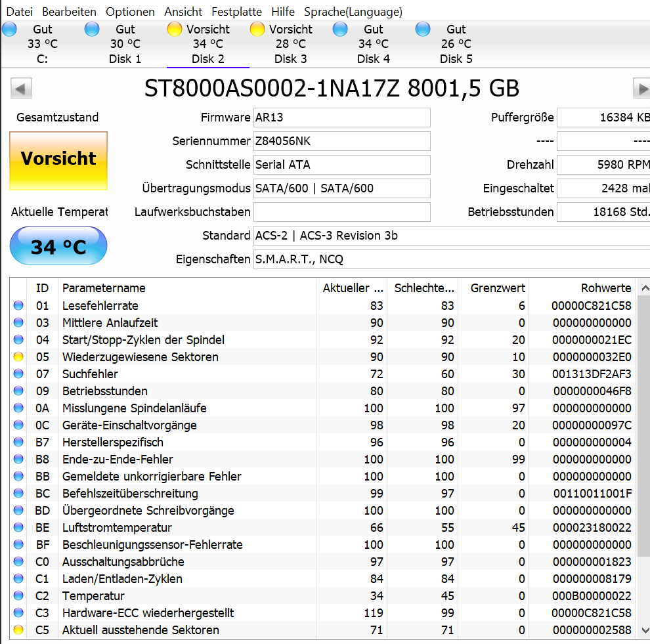This screenshot has height=644, width=650.
Task: Click status orb of Betriebsstunden attribute row
Action: click(18, 391)
